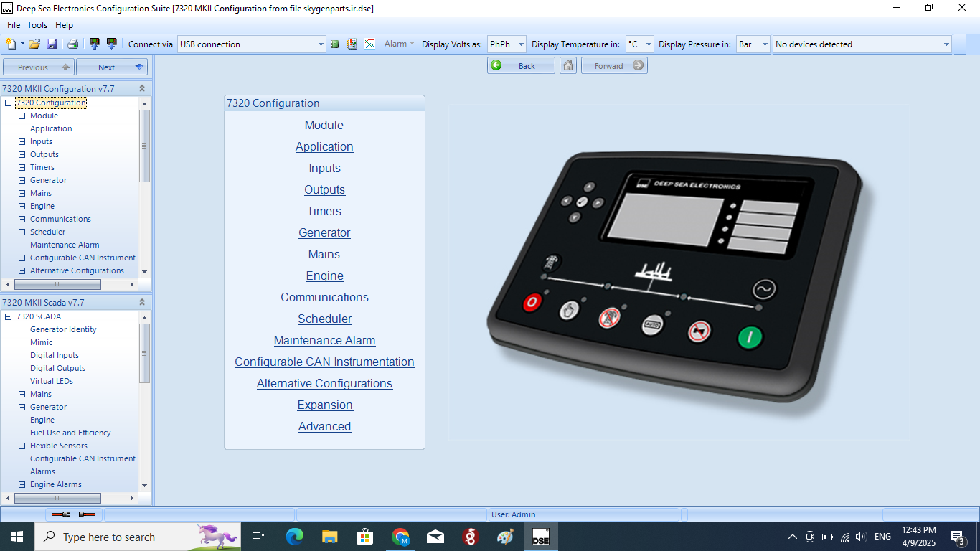Write configuration to module (down arrow icon)
This screenshot has width=980, height=551.
coord(111,44)
